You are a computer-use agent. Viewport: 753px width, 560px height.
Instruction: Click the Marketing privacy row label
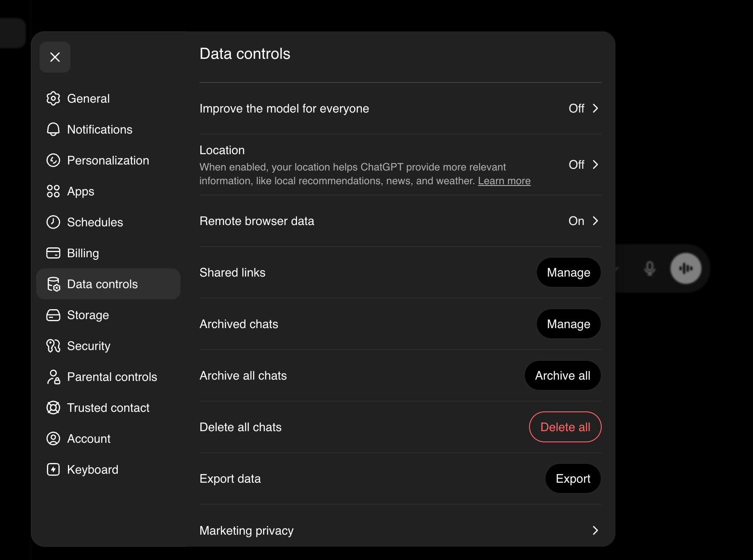(x=246, y=531)
